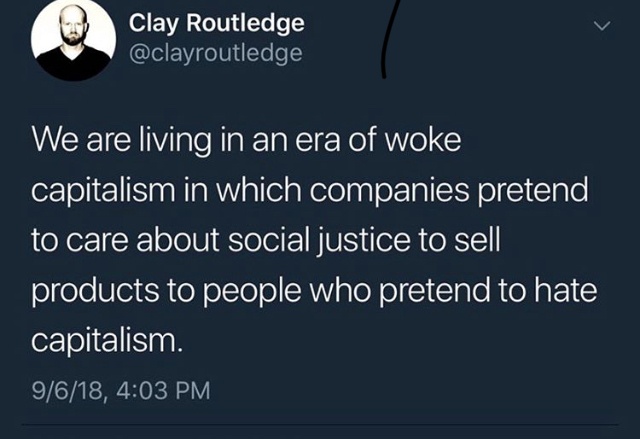Screen dimensions: 640x439
Task: Click the black curved line beside name
Action: pos(388,39)
